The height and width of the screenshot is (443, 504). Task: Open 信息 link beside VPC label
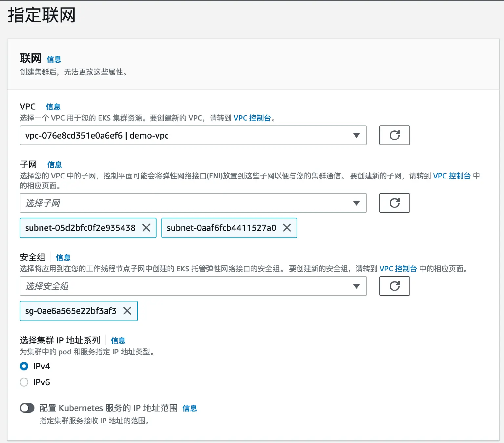click(x=53, y=107)
